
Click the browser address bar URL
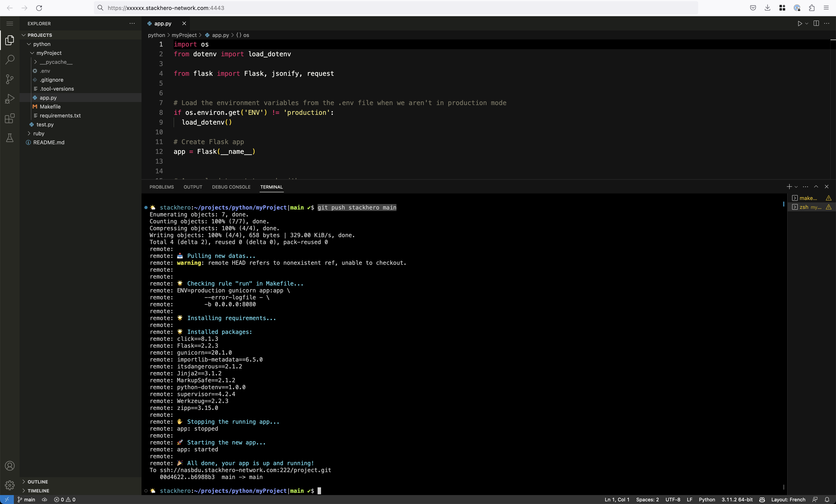(x=166, y=8)
